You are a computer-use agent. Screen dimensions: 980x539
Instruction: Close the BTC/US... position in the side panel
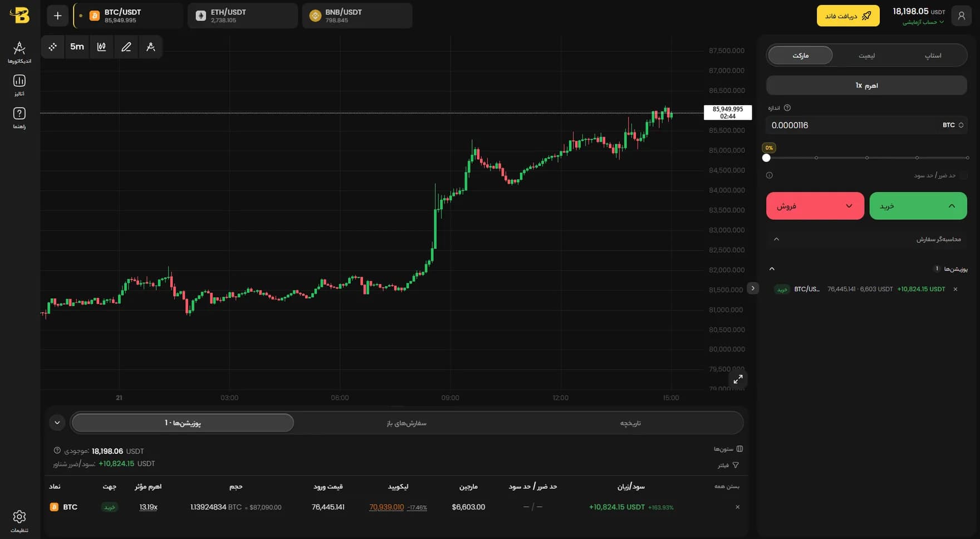coord(955,289)
